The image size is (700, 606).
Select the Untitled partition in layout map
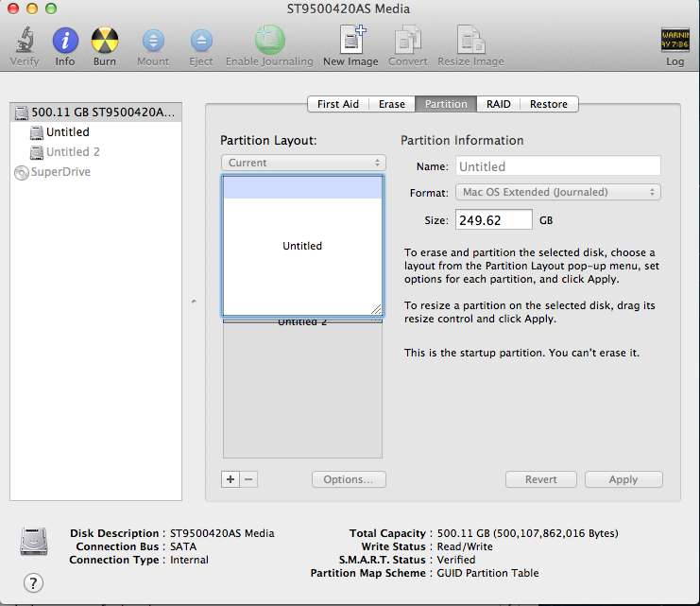pyautogui.click(x=302, y=246)
